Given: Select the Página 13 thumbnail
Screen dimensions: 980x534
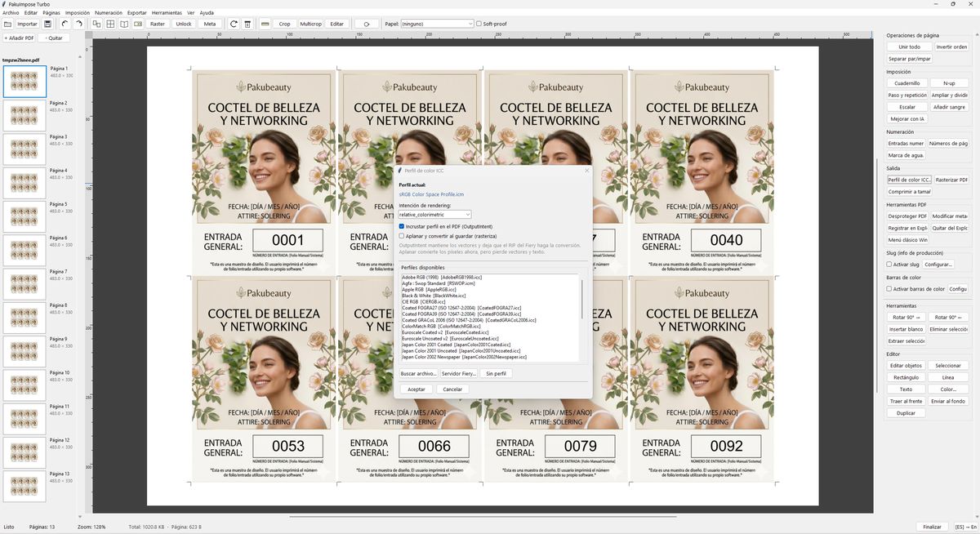Looking at the screenshot, I should tap(24, 486).
